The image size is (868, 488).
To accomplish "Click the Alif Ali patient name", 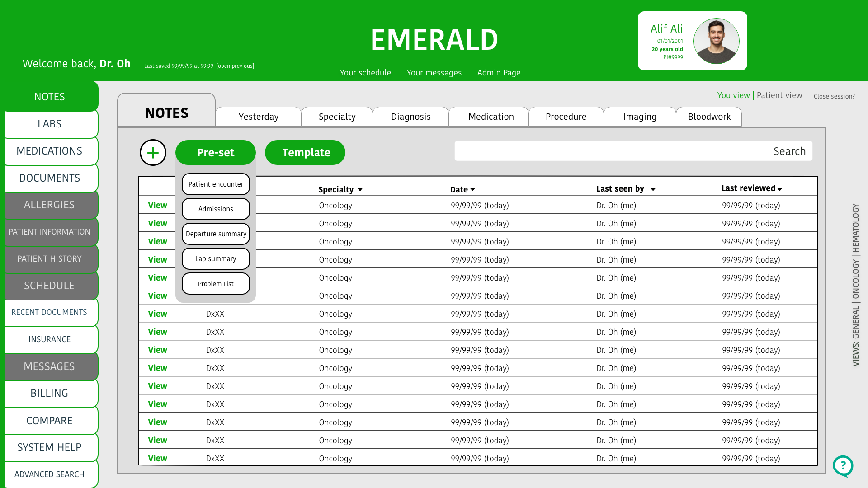I will pyautogui.click(x=666, y=29).
